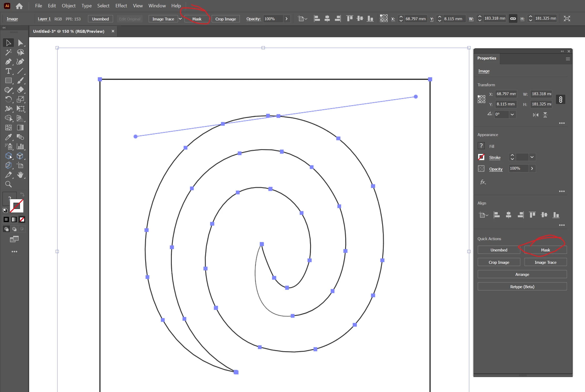This screenshot has height=392, width=585.
Task: Select the Type tool
Action: point(8,71)
